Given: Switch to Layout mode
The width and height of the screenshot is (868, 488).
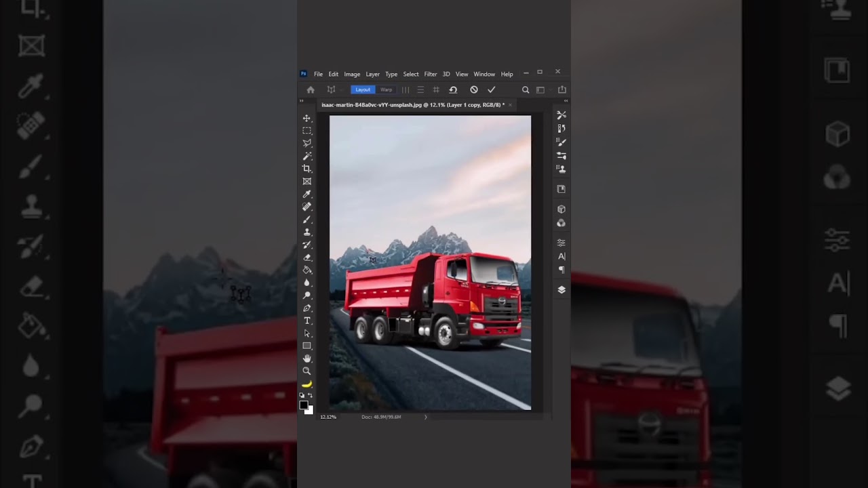Looking at the screenshot, I should [363, 89].
